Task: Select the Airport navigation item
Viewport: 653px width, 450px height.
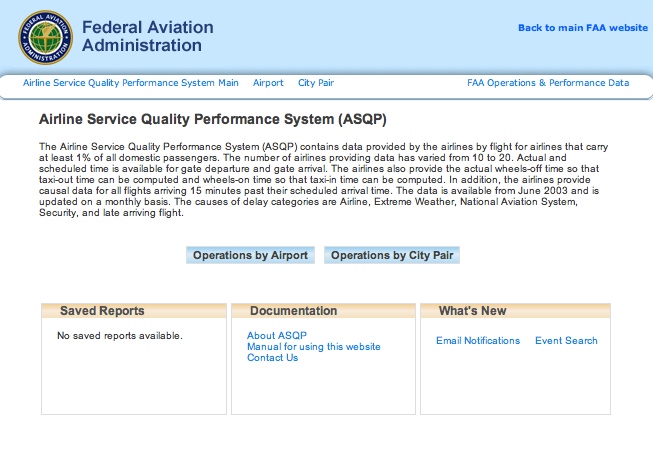Action: coord(268,83)
